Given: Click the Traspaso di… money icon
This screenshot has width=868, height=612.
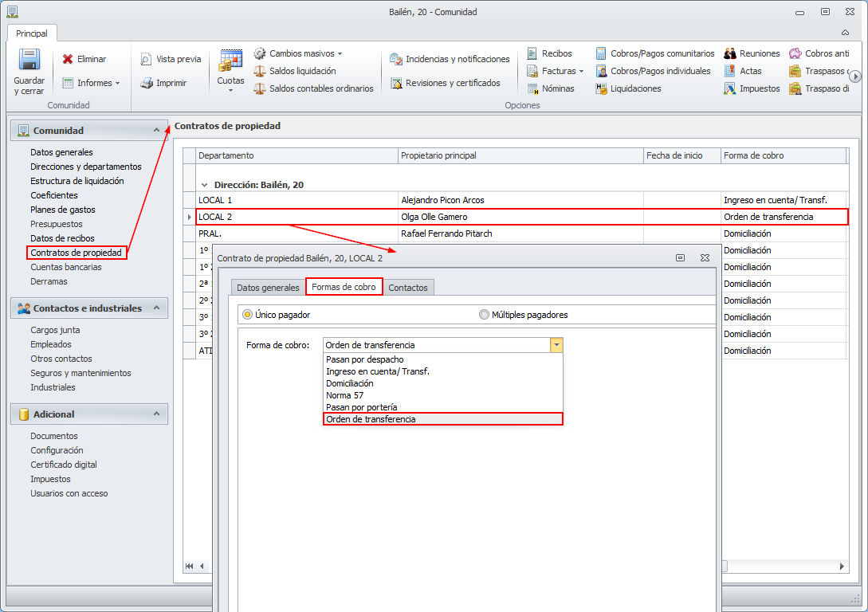Looking at the screenshot, I should click(x=795, y=88).
